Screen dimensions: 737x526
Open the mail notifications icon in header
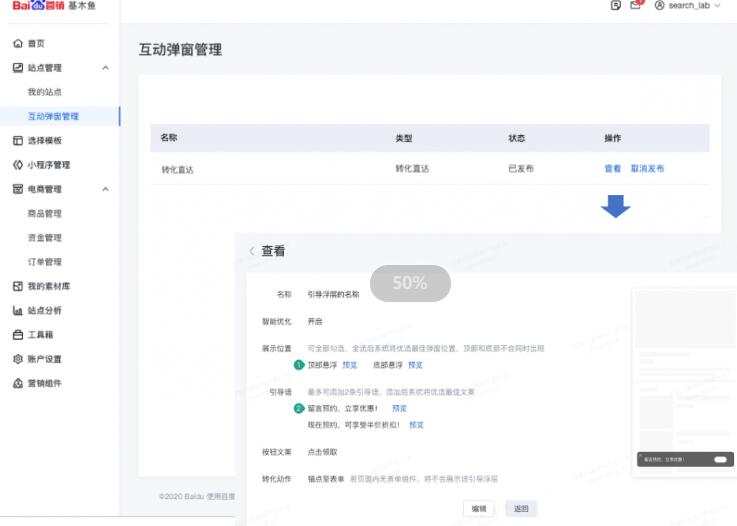(x=635, y=5)
